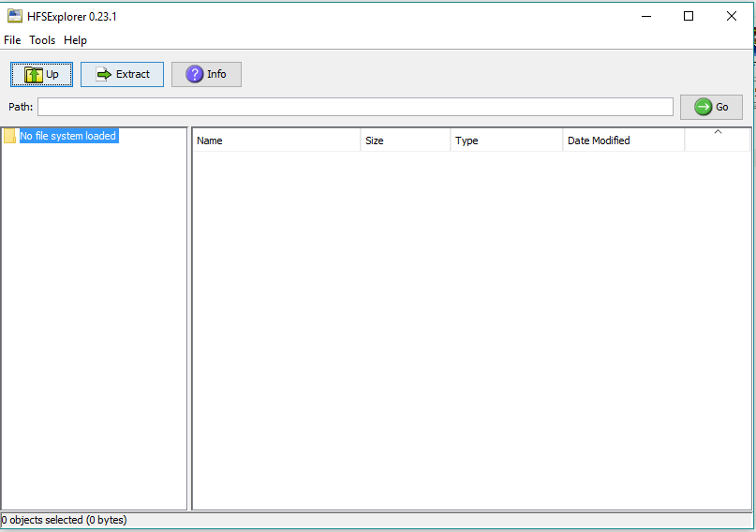Open the Tools menu
Viewport: 756px width, 532px height.
click(x=42, y=40)
